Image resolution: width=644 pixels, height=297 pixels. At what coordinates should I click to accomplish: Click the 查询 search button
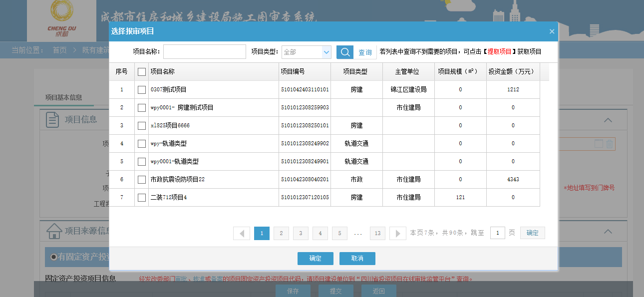tap(365, 52)
